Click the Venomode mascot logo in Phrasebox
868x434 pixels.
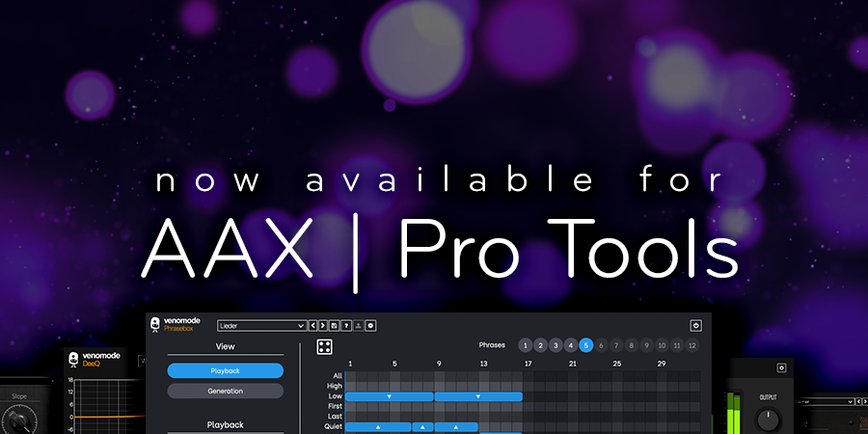pos(155,324)
